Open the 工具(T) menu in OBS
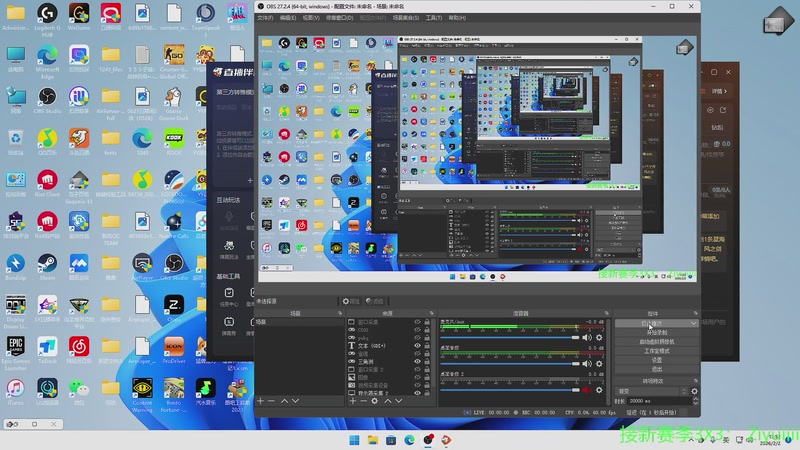This screenshot has width=800, height=450. (434, 18)
